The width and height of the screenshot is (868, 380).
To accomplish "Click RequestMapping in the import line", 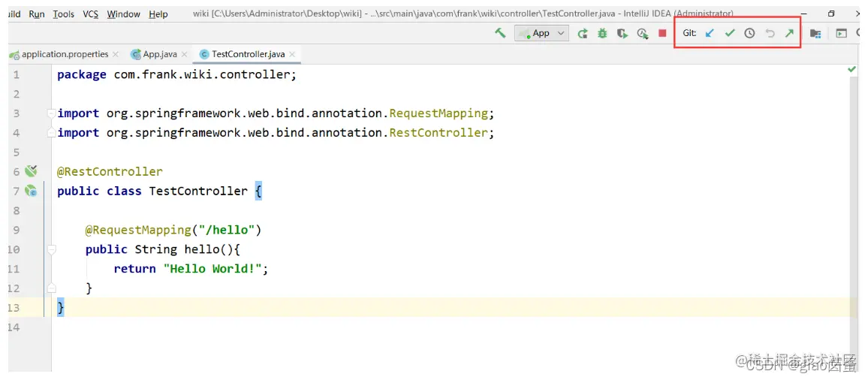I will (439, 113).
